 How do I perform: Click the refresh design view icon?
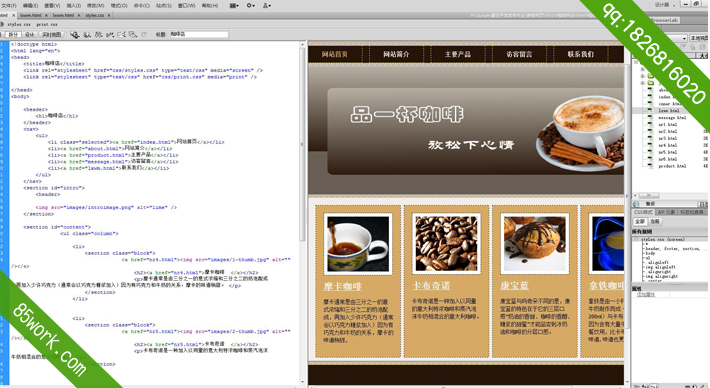click(144, 34)
